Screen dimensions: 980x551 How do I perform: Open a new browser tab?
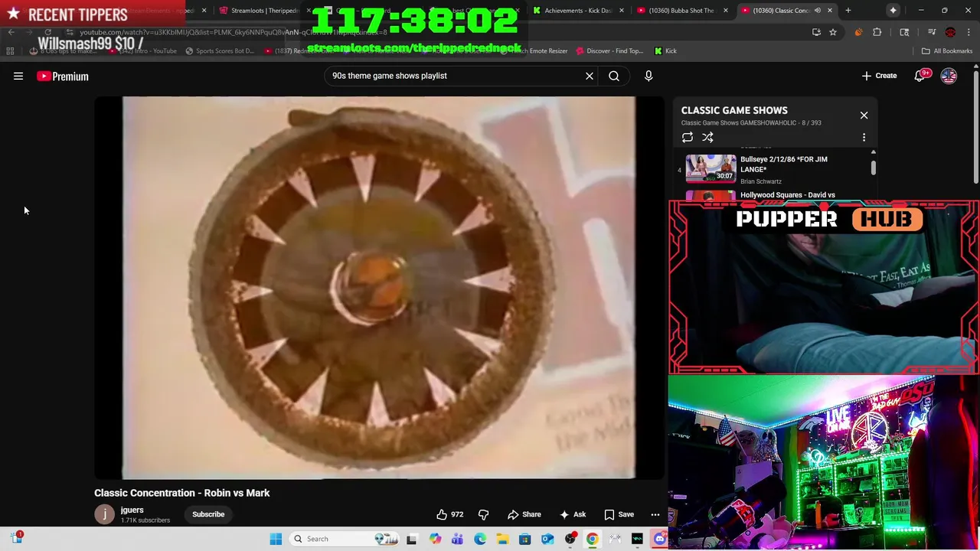(848, 11)
